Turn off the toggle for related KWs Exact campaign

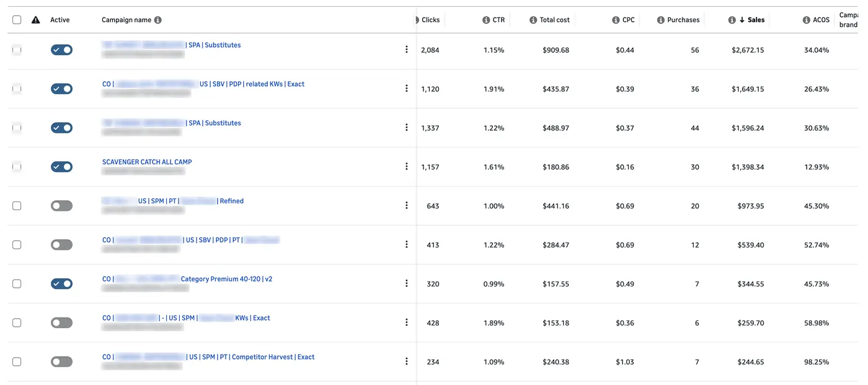coord(61,89)
